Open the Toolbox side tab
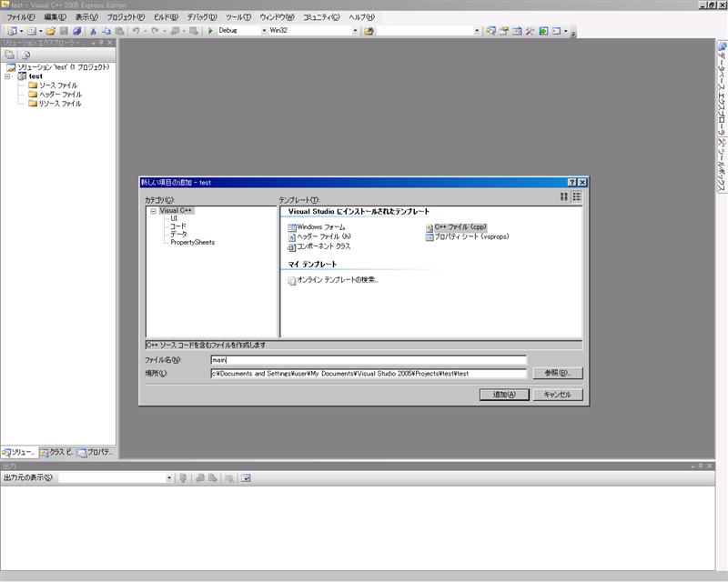728x582 pixels. (722, 166)
